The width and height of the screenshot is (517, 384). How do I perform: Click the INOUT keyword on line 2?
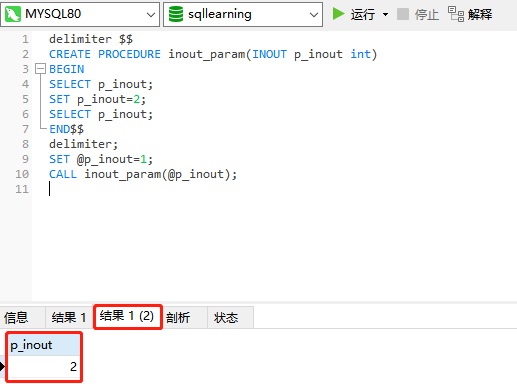[x=269, y=54]
